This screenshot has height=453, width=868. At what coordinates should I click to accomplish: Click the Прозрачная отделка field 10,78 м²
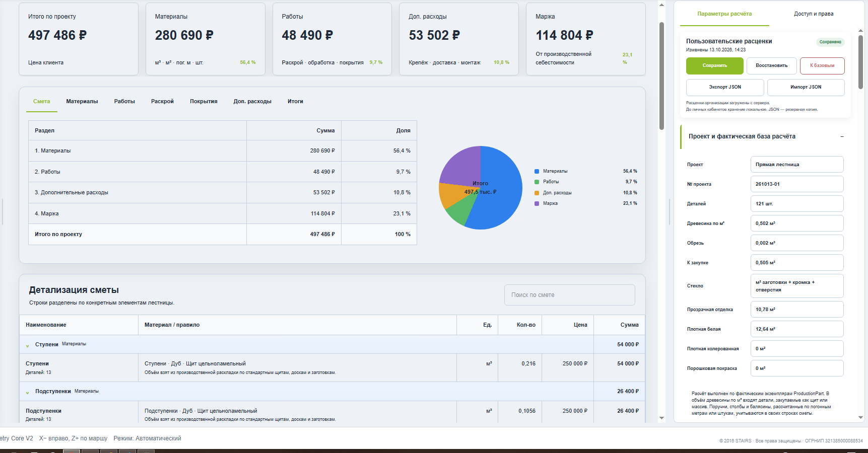point(797,310)
